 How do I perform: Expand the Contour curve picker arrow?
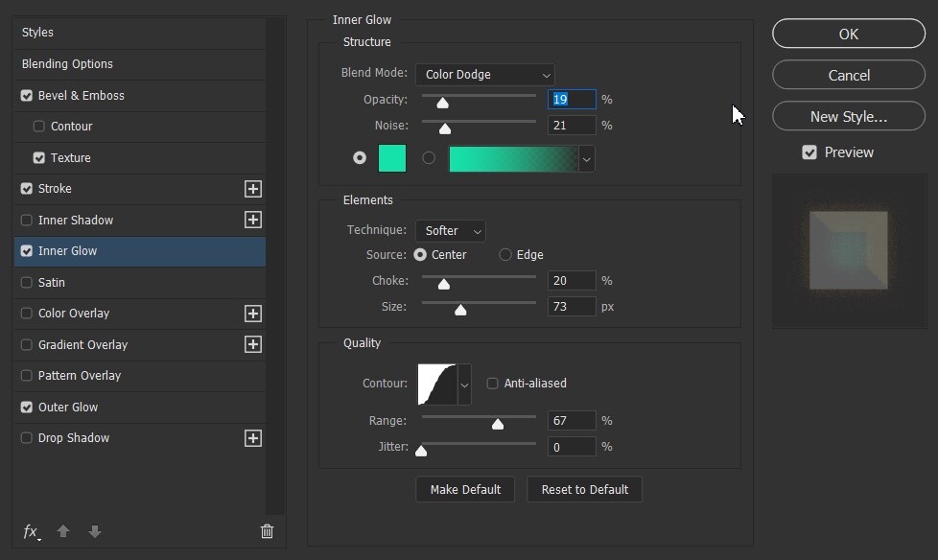pos(464,385)
